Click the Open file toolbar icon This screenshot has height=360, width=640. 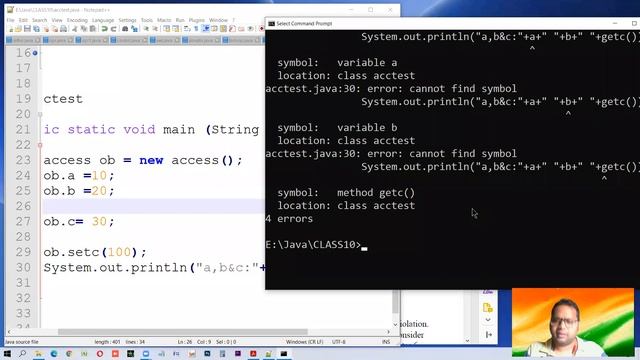[18, 29]
